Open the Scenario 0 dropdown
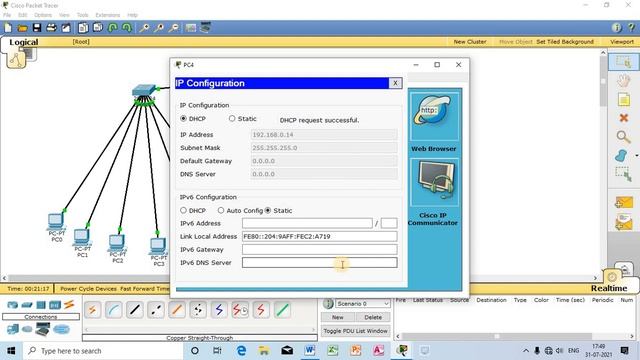Screen dimensions: 640x360 click(362, 304)
